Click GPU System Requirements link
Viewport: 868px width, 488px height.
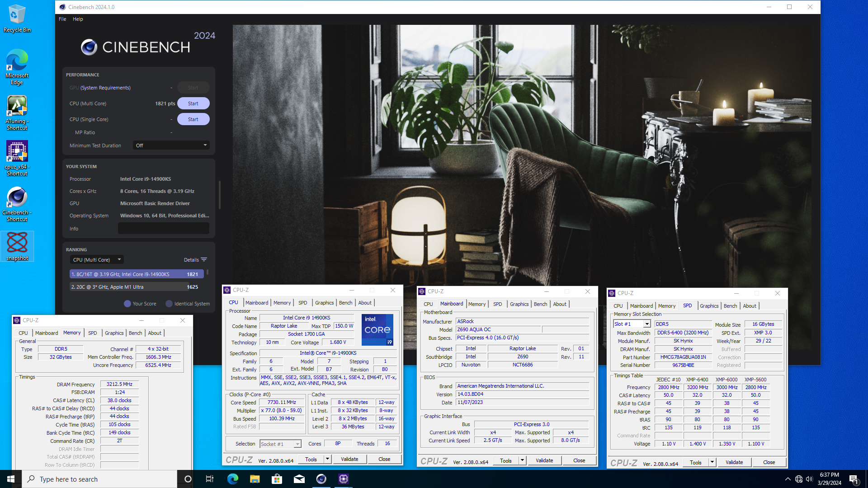105,88
